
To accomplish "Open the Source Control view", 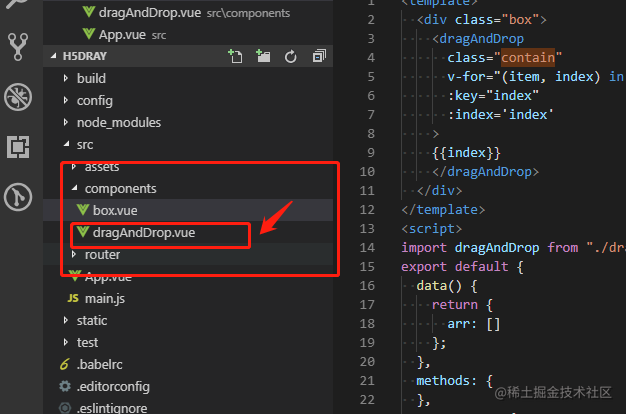I will coord(18,46).
